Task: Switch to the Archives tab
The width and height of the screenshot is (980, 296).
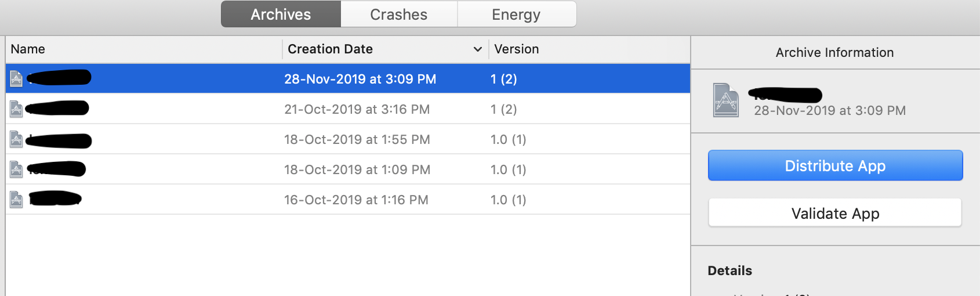Action: (x=281, y=15)
